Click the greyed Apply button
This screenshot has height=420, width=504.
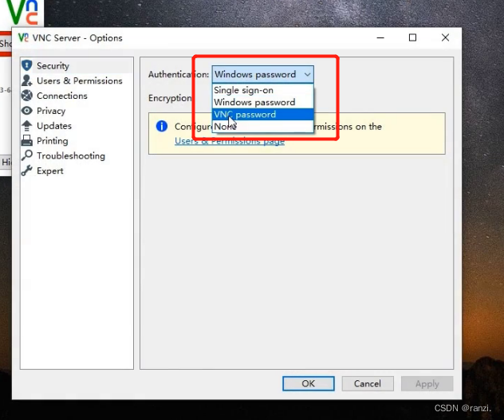427,383
